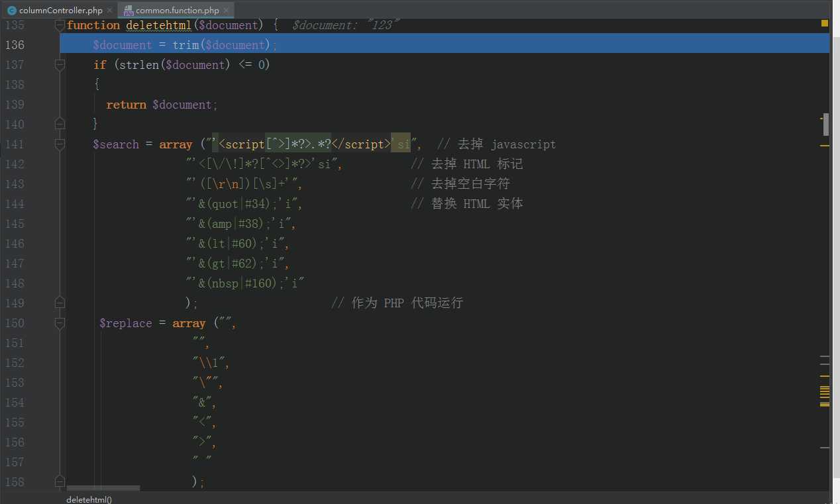Click the fold end marker at line 149
The height and width of the screenshot is (504, 840).
(x=60, y=303)
